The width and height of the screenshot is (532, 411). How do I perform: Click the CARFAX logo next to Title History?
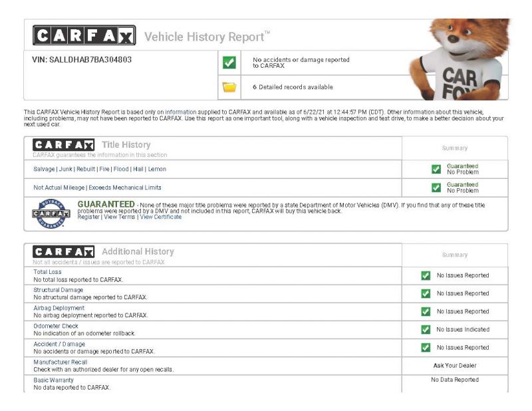(63, 145)
